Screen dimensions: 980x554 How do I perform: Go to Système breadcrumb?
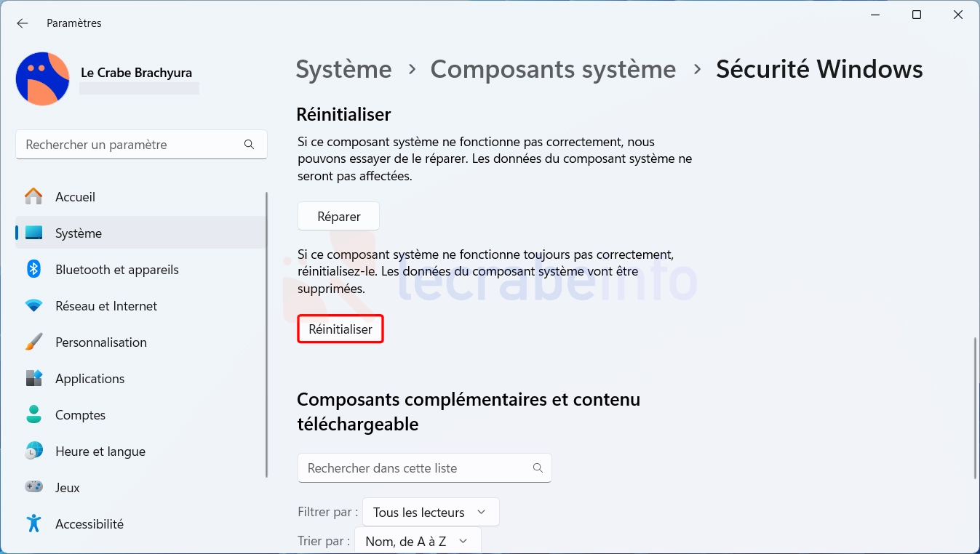coord(343,69)
